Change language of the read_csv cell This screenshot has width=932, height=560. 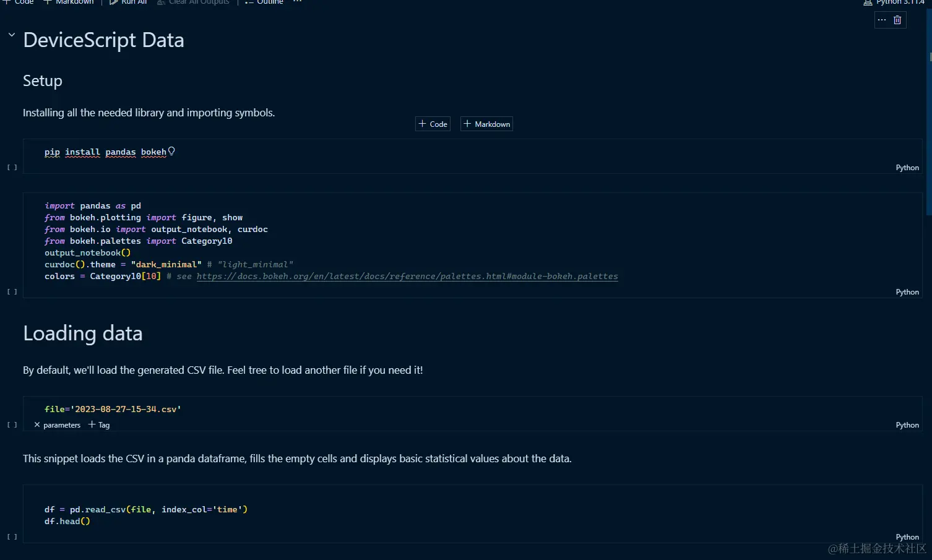907,537
